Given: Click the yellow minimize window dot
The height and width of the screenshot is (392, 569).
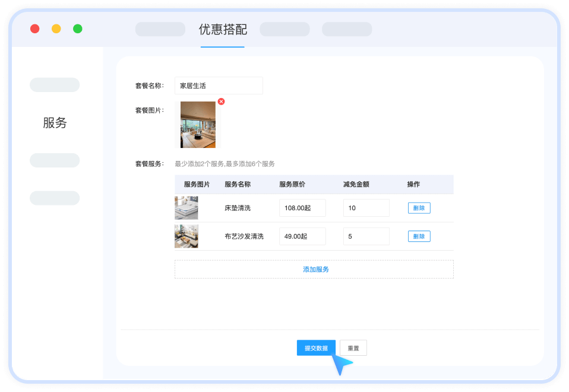Looking at the screenshot, I should point(56,29).
